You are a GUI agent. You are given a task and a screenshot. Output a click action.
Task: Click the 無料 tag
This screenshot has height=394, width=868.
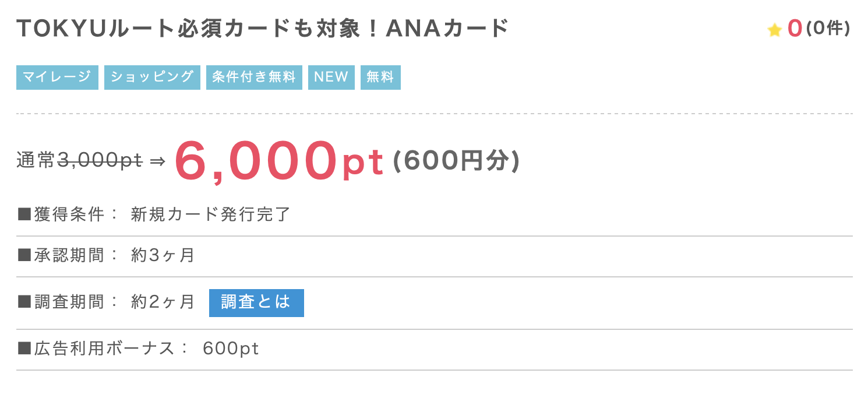[380, 77]
